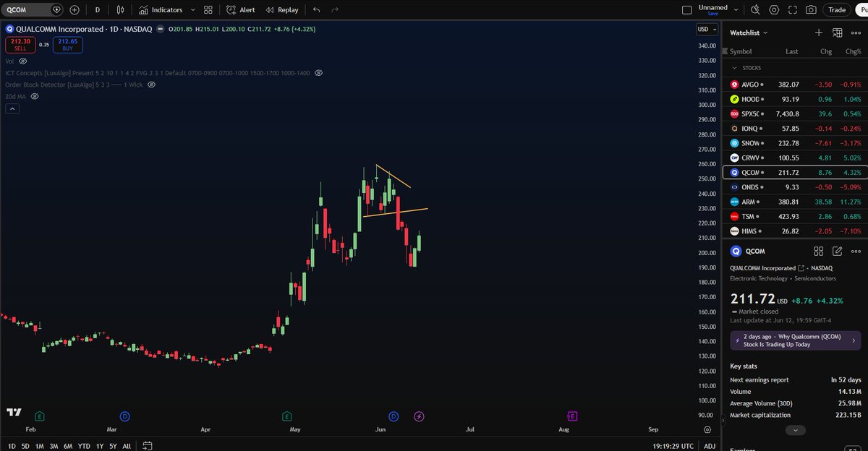
Task: Select HIMS row in watchlist
Action: click(794, 231)
